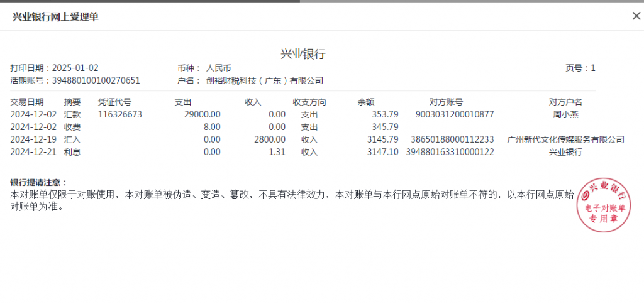Click counterparty 兴业银行 in the interest row
644x304 pixels.
point(565,152)
